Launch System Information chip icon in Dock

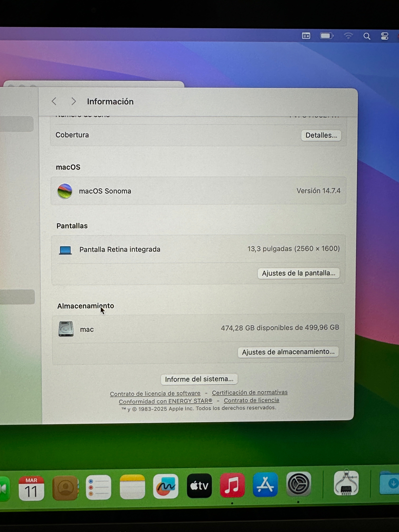[346, 483]
